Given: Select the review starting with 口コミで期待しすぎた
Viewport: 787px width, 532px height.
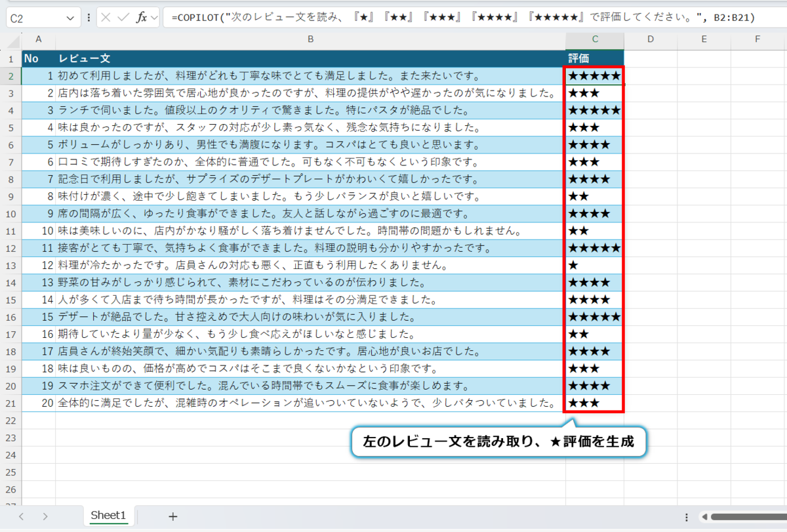Looking at the screenshot, I should (311, 162).
